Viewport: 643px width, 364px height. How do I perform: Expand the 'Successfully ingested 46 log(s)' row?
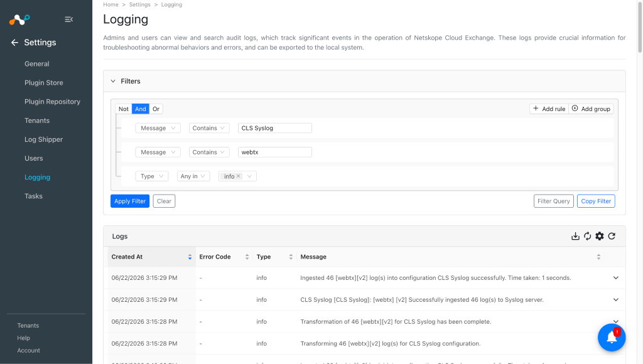click(x=615, y=299)
